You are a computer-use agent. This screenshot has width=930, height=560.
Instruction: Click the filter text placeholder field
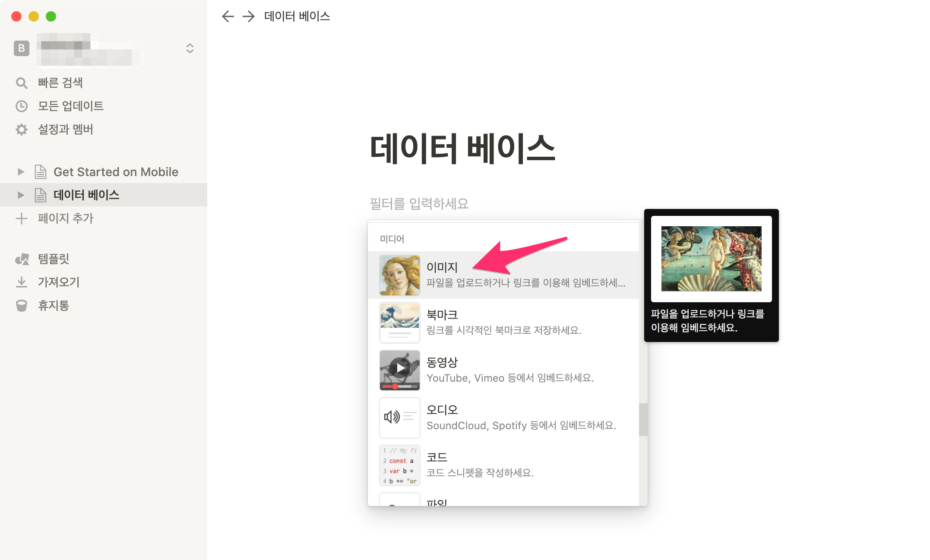419,203
